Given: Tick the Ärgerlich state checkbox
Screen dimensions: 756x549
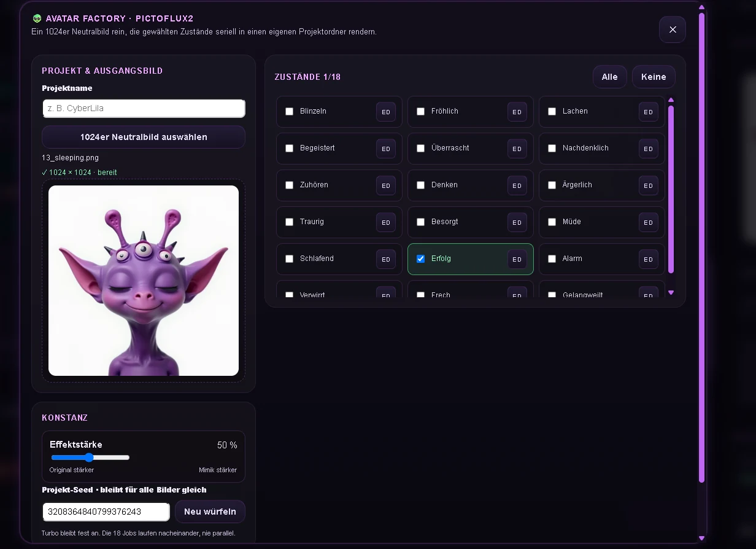Looking at the screenshot, I should pyautogui.click(x=552, y=185).
